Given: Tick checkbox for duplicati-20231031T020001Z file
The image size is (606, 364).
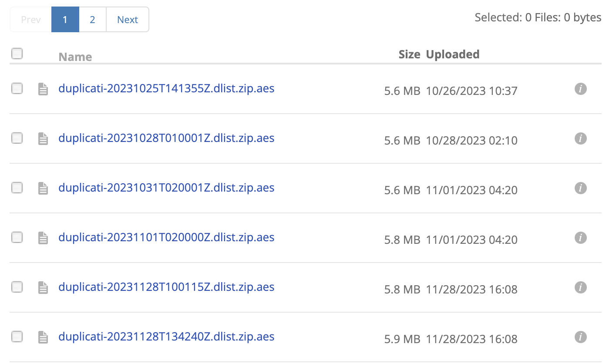Looking at the screenshot, I should click(17, 188).
